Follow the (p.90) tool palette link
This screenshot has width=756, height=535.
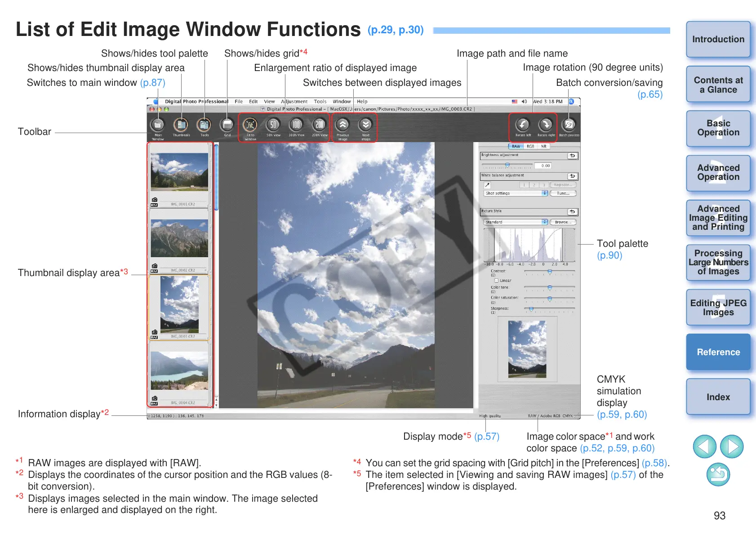[x=609, y=255]
